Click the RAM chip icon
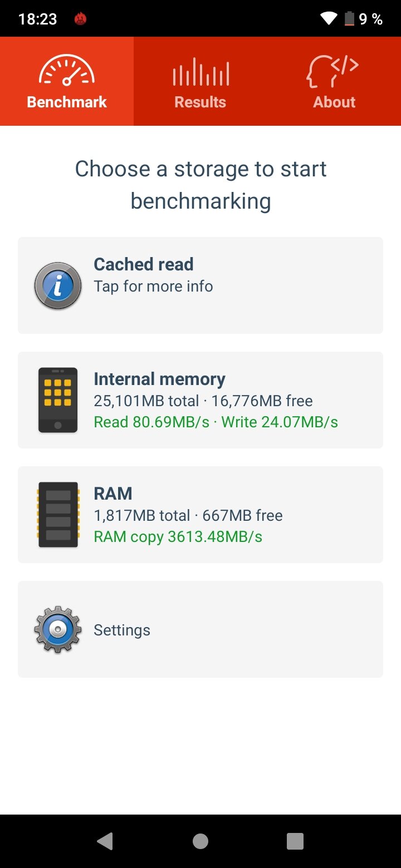401x868 pixels. pyautogui.click(x=58, y=515)
